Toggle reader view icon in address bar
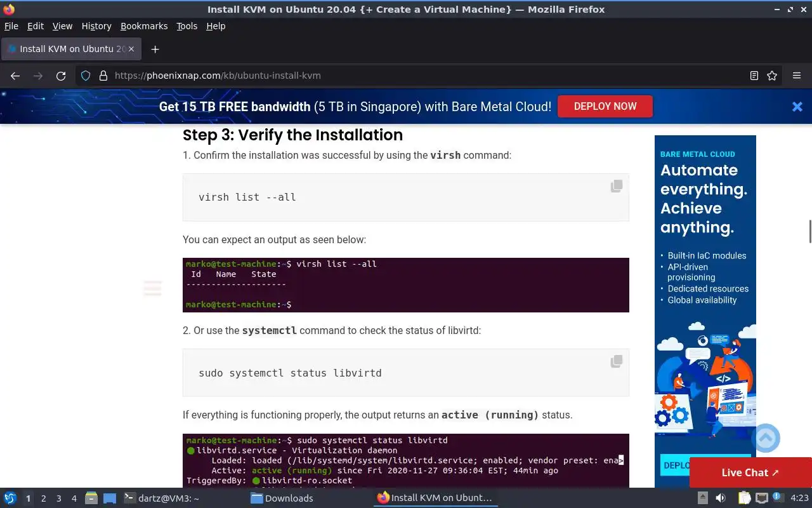 754,76
